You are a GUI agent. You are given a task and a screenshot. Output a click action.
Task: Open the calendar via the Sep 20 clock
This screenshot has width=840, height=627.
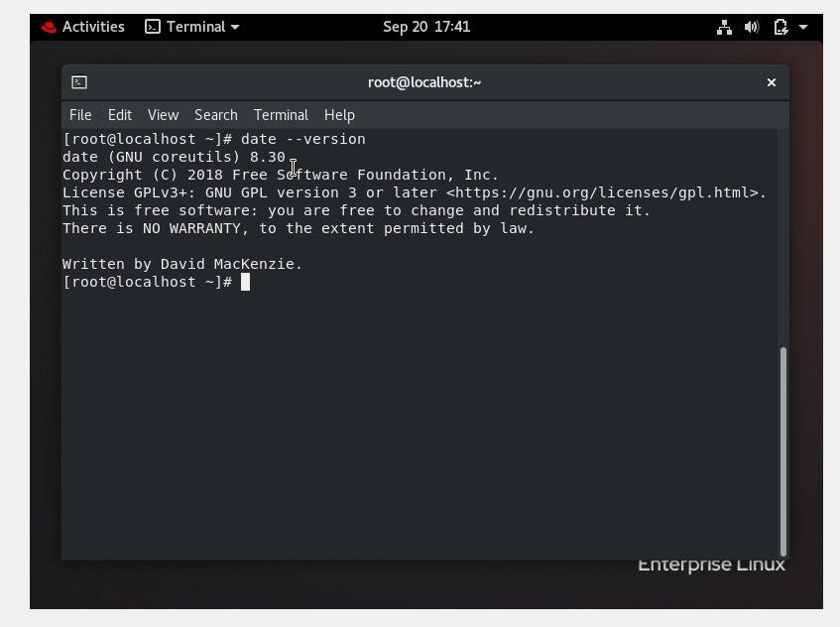pos(426,27)
